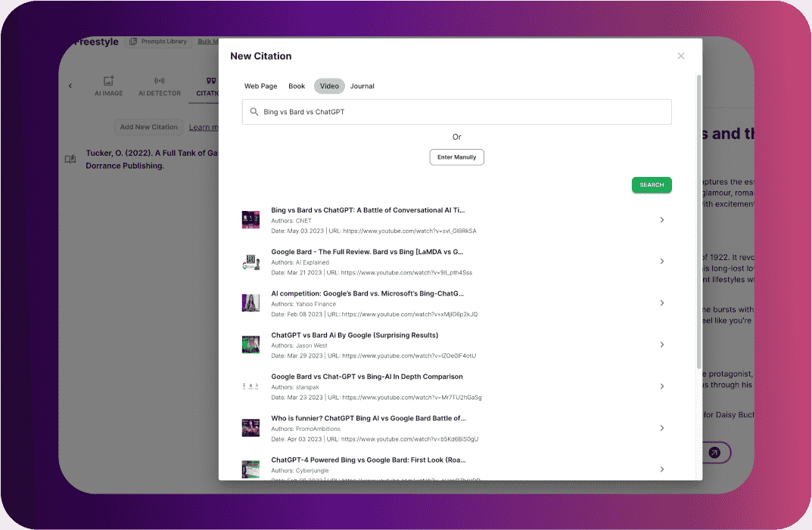This screenshot has width=812, height=530.
Task: Click thumbnail of PromoAmbitions Who is funnier video
Action: coord(250,428)
